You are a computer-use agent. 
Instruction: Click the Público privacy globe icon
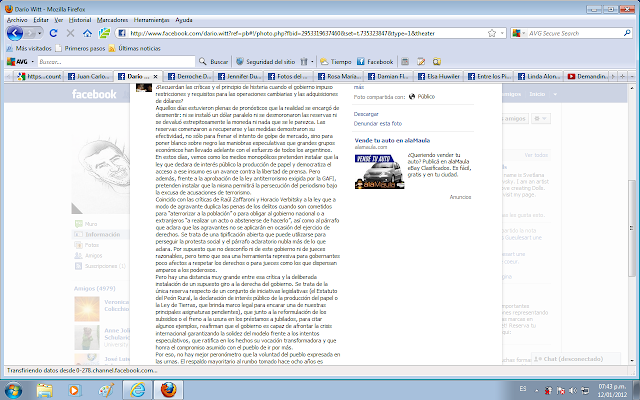(x=412, y=97)
